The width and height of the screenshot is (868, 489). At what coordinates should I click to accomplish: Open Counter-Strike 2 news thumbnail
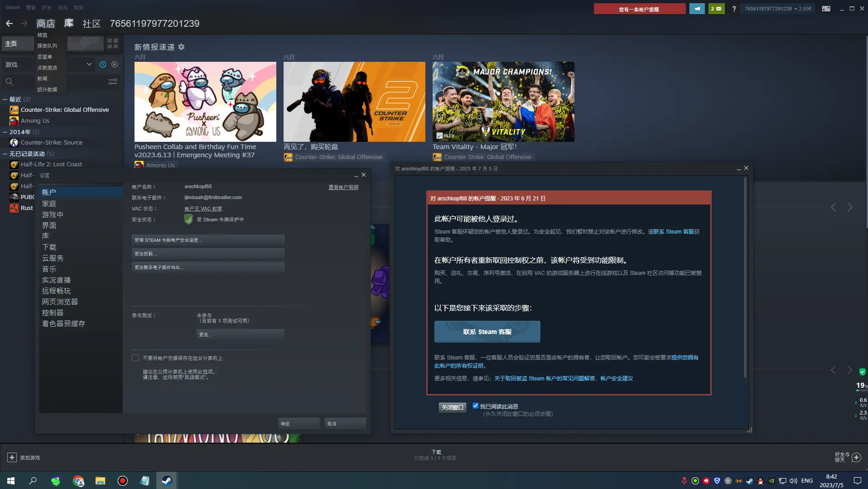[x=354, y=102]
